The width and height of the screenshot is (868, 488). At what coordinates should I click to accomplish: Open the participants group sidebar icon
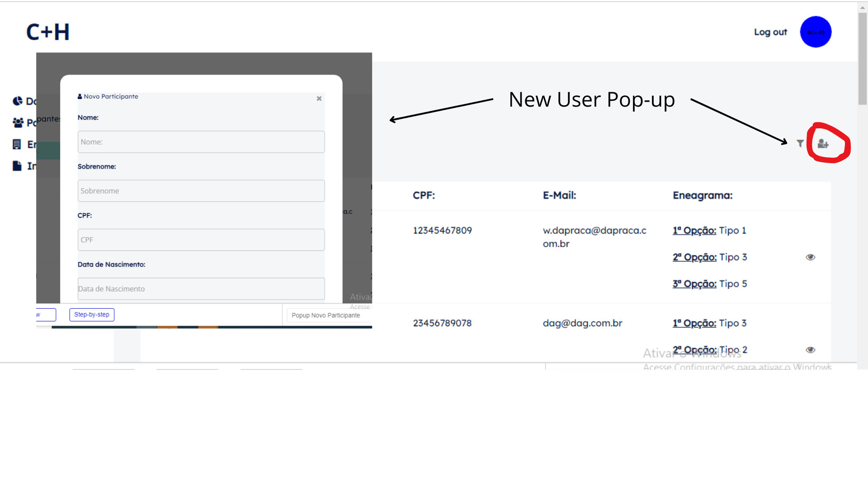[18, 122]
